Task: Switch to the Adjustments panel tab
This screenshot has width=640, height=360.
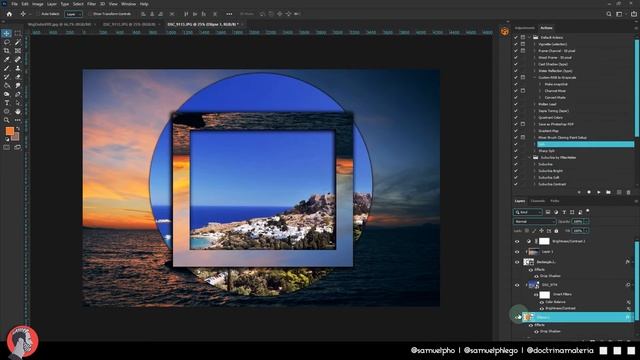Action: tap(524, 28)
